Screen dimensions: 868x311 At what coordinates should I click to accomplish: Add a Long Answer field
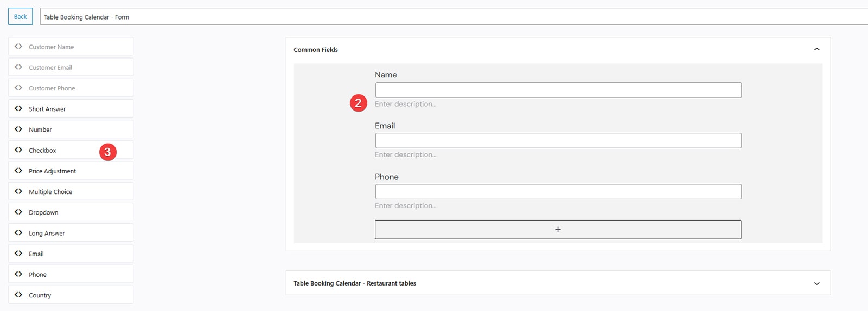tap(71, 233)
